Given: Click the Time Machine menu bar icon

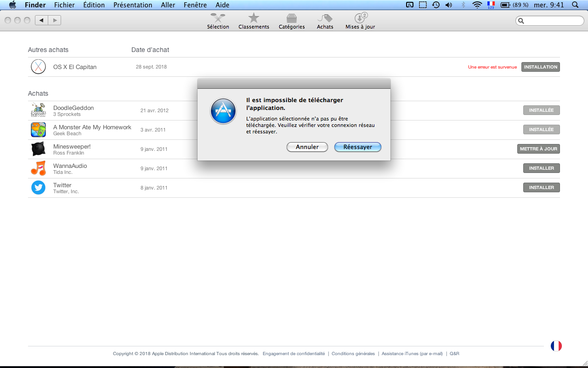Looking at the screenshot, I should 436,5.
